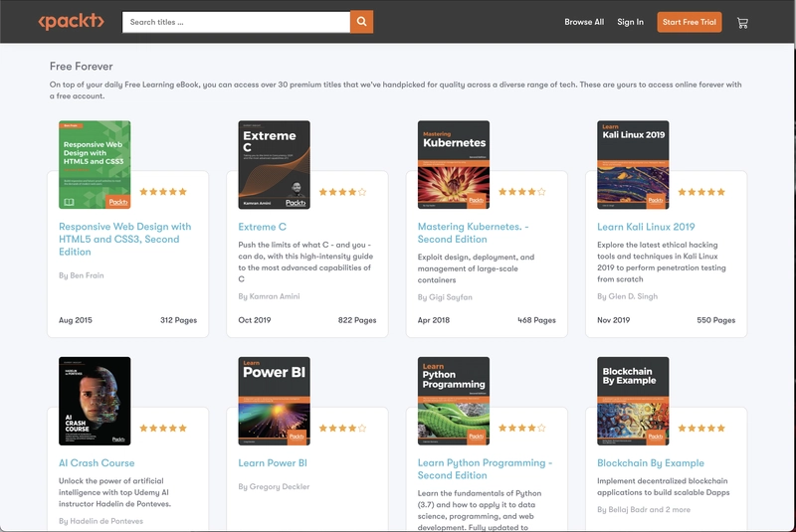Open the AI Crash Course cover
Screen dimensions: 796x532
[x=95, y=401]
